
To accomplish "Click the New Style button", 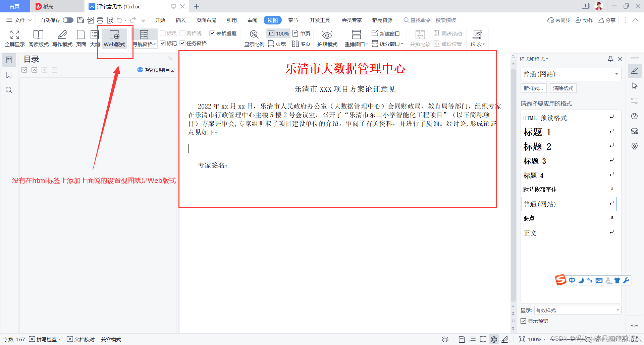I will pyautogui.click(x=533, y=88).
